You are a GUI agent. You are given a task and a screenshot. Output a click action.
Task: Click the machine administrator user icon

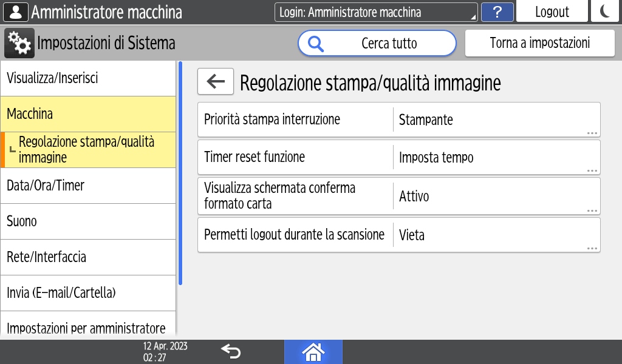(15, 11)
